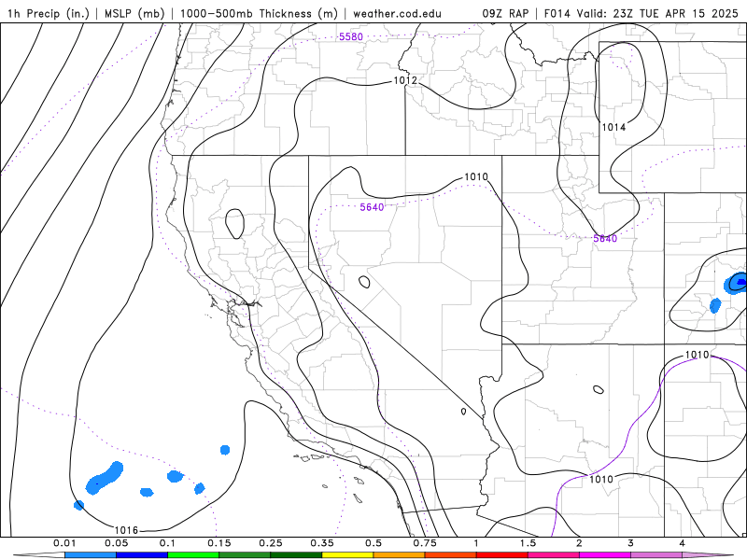Click "1000-500mb Thickness (m)" header text

pos(259,13)
